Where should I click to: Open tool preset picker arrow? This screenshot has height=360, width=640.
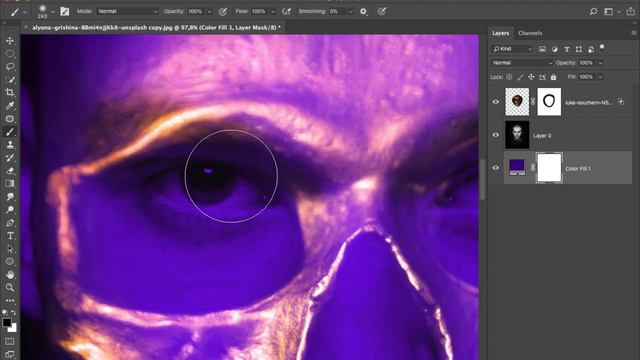click(x=24, y=12)
